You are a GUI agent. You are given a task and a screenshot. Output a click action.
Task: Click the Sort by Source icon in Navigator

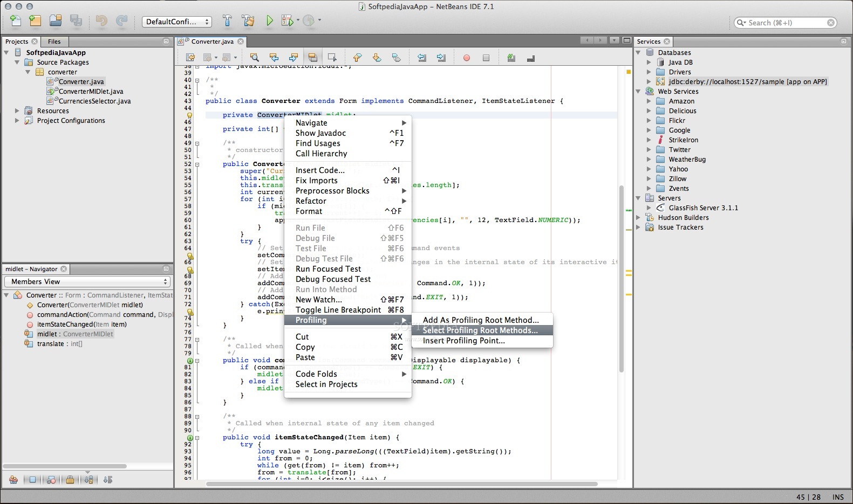(x=108, y=479)
